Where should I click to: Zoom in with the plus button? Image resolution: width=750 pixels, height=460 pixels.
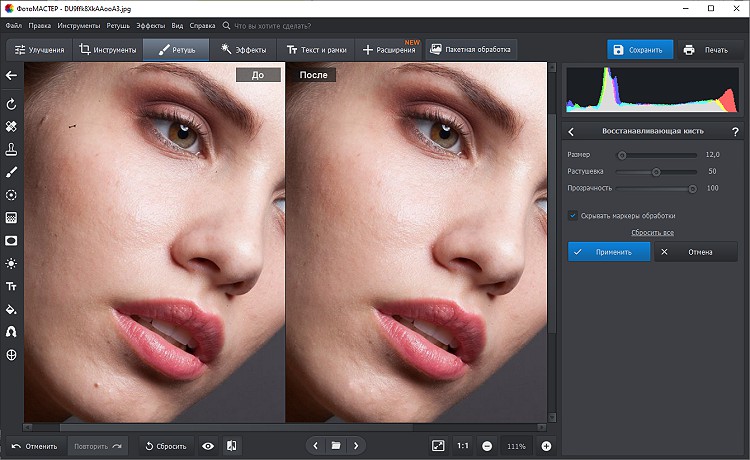pos(546,445)
